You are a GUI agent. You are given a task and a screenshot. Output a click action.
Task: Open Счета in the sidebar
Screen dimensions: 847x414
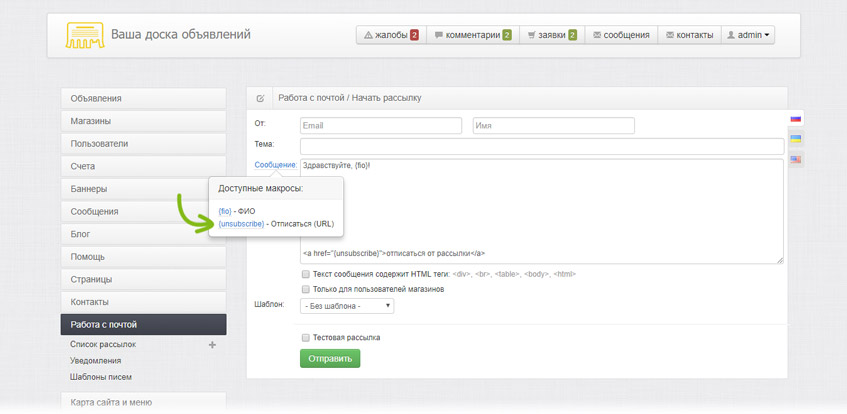(143, 166)
